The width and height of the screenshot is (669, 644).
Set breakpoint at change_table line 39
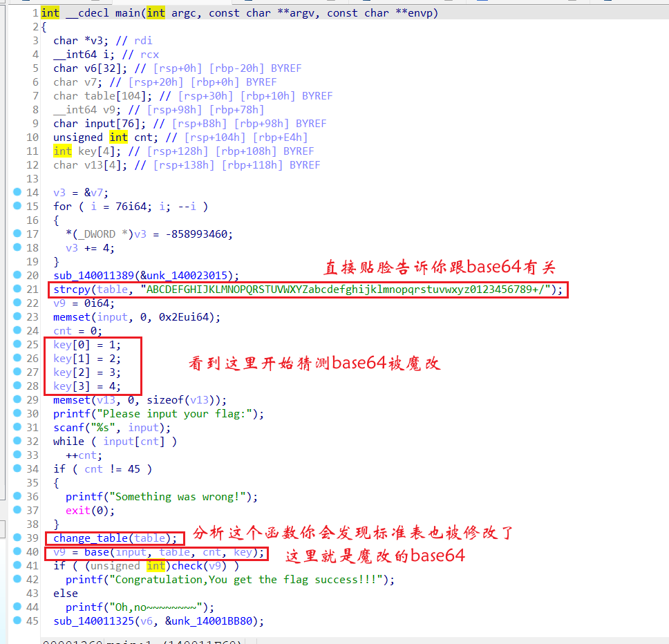click(17, 538)
